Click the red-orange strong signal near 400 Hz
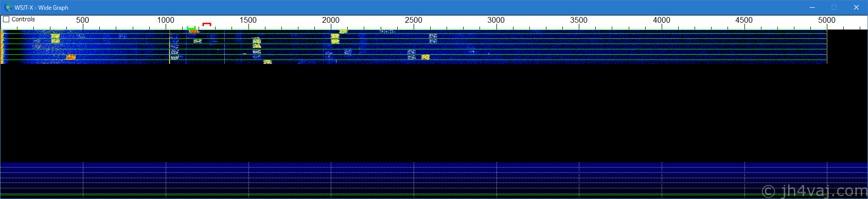868x199 pixels. [71, 57]
